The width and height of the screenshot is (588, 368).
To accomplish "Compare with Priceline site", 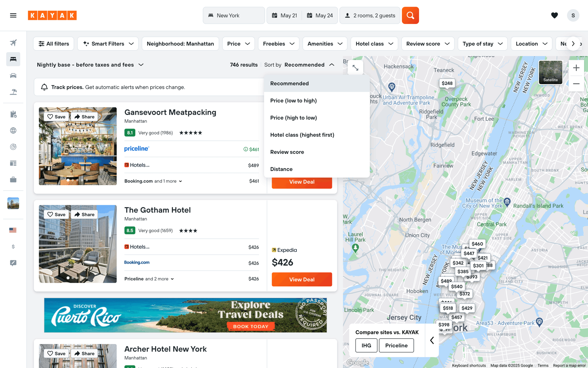I will click(396, 345).
